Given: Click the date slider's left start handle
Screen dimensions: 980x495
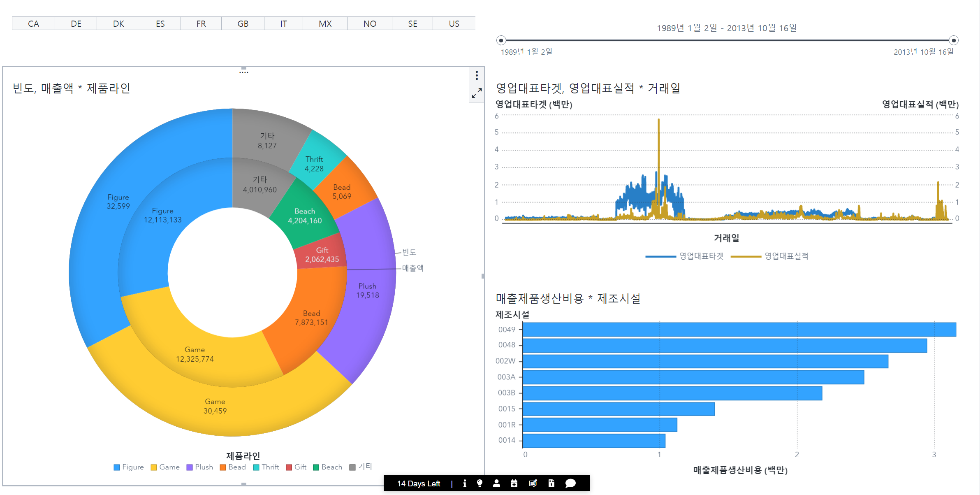Looking at the screenshot, I should coord(501,40).
